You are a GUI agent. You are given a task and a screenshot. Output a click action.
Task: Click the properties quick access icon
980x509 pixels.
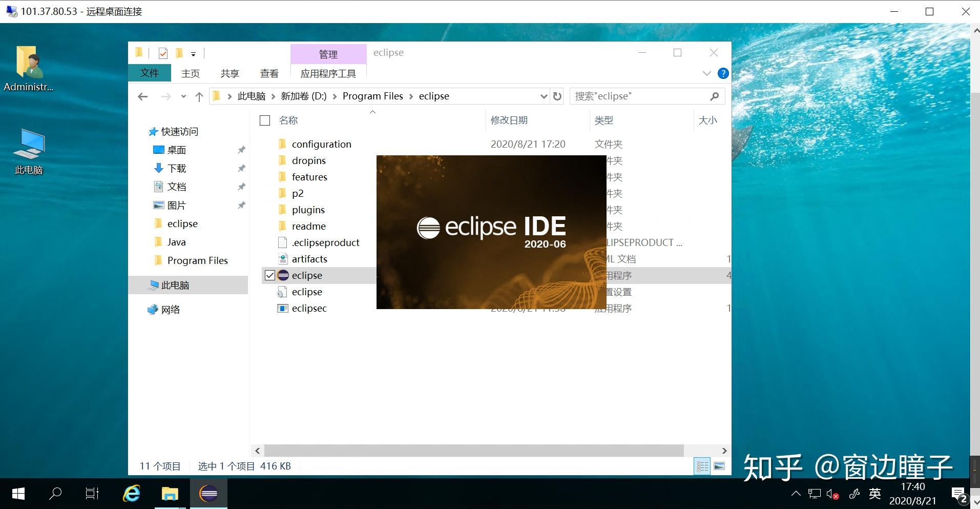163,53
